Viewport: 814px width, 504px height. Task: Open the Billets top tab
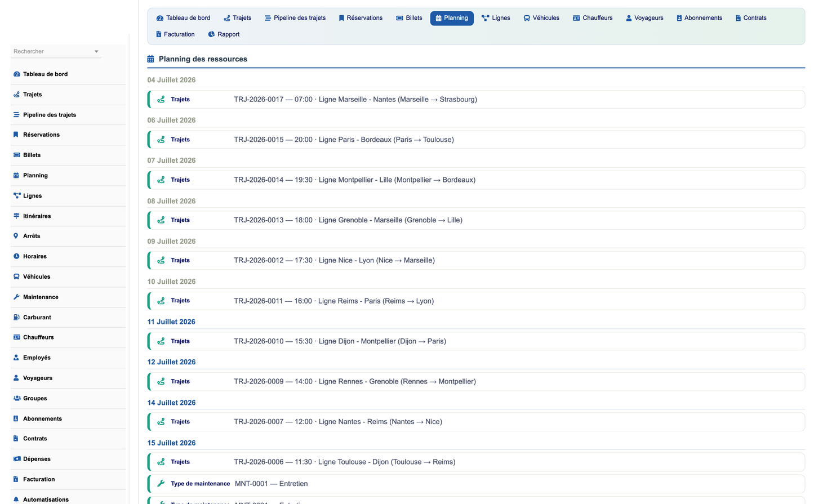coord(410,18)
